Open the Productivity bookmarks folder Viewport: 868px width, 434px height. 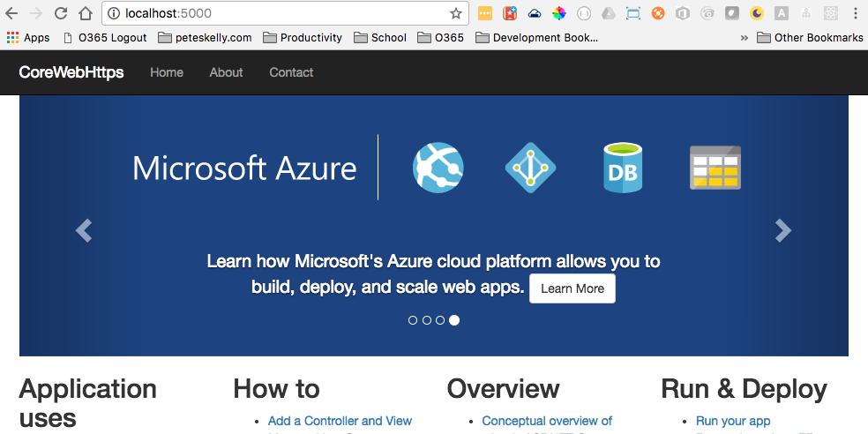303,38
